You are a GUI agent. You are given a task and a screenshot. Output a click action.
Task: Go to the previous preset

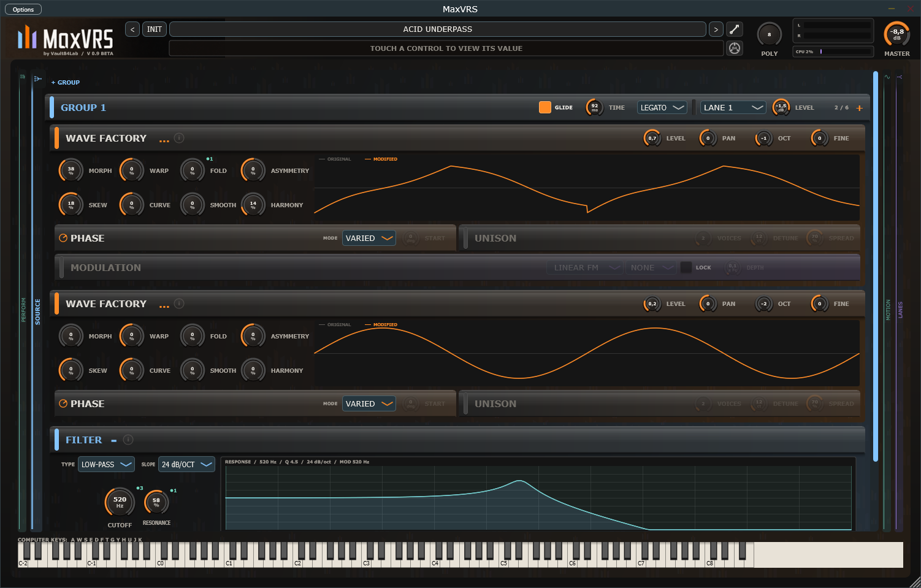(x=132, y=29)
